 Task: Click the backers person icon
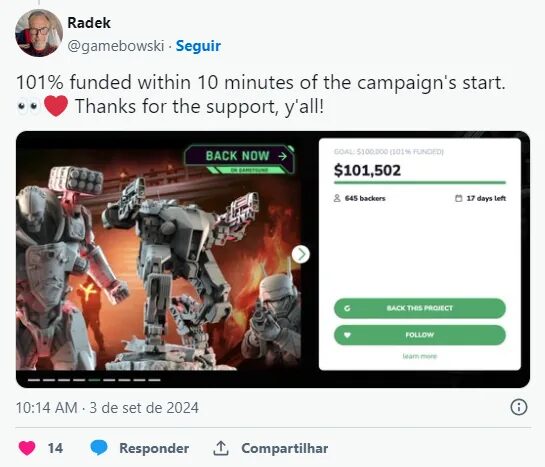point(337,198)
